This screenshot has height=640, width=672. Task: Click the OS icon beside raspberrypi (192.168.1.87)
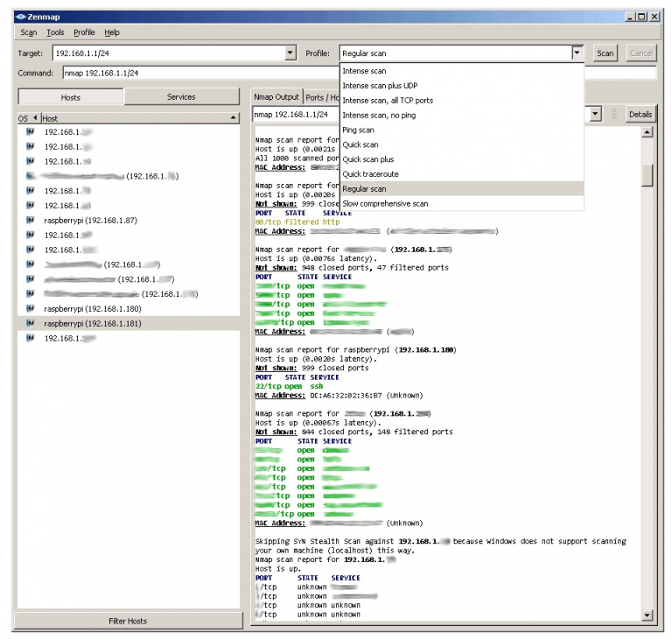[x=30, y=220]
